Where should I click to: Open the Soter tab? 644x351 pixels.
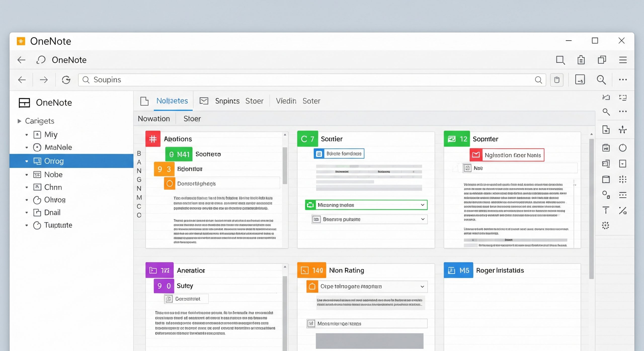click(x=311, y=101)
